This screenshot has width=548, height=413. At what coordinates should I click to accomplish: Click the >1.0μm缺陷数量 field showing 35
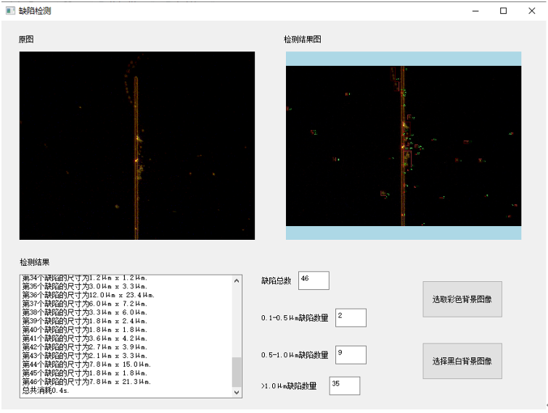(x=345, y=386)
